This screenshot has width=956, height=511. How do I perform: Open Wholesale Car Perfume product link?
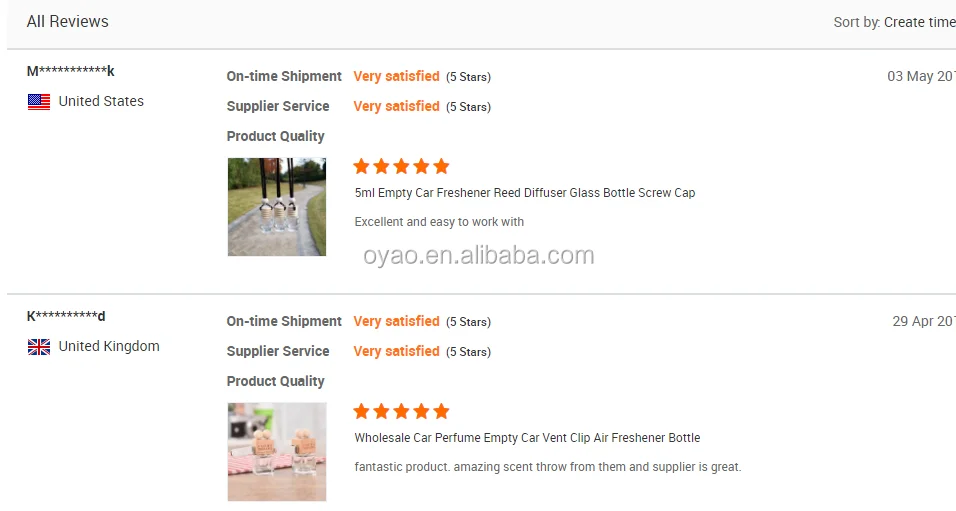click(527, 438)
